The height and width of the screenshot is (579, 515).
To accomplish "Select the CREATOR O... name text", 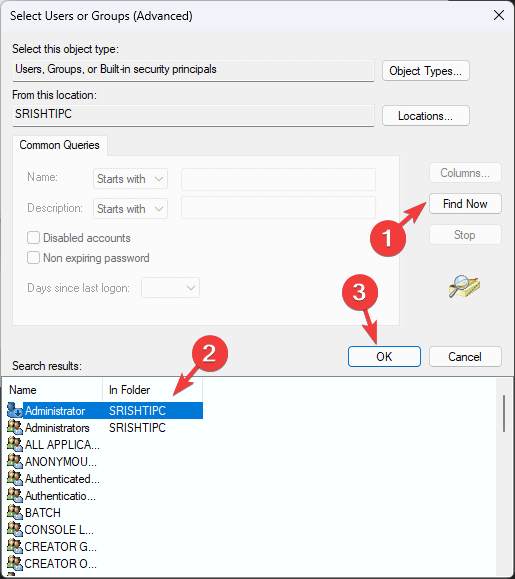I will pyautogui.click(x=61, y=563).
